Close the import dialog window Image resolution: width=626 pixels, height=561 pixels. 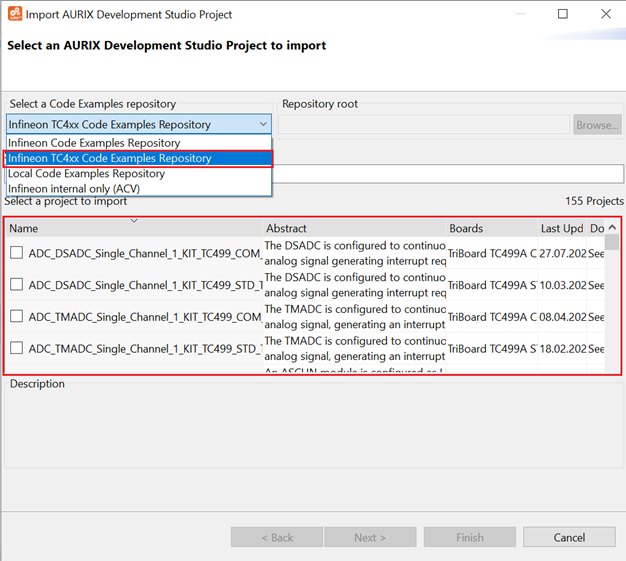606,14
